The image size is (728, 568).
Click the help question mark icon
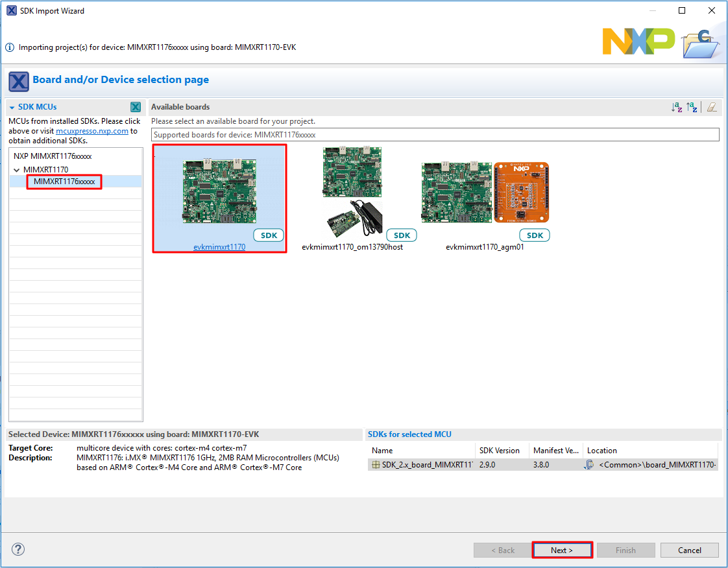[x=18, y=550]
